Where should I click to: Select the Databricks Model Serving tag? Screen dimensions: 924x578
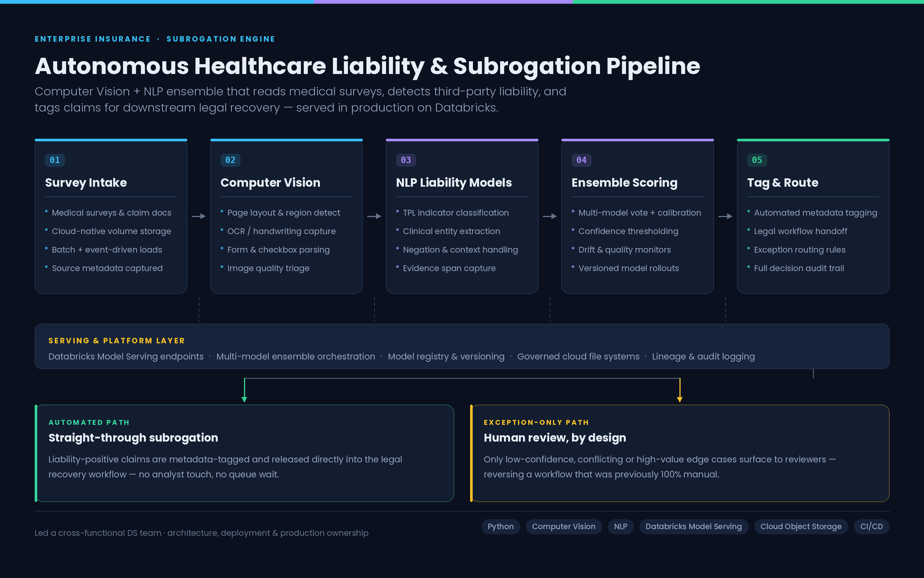point(694,527)
